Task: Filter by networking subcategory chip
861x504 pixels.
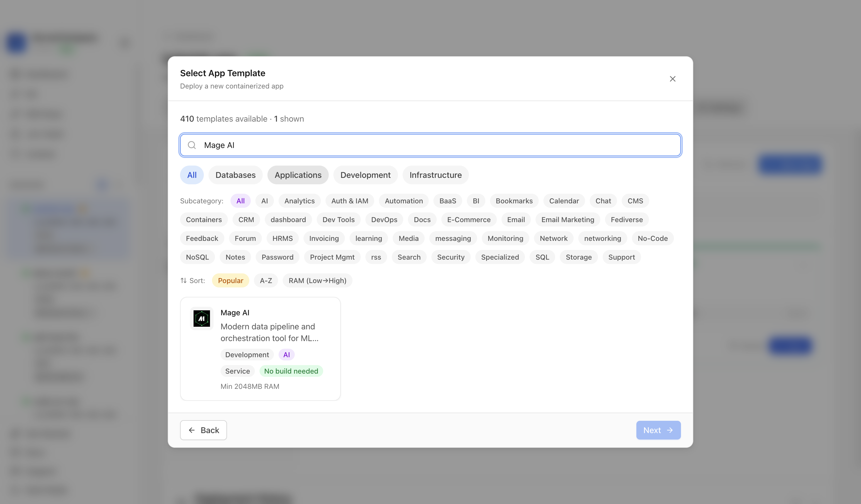Action: pos(602,238)
